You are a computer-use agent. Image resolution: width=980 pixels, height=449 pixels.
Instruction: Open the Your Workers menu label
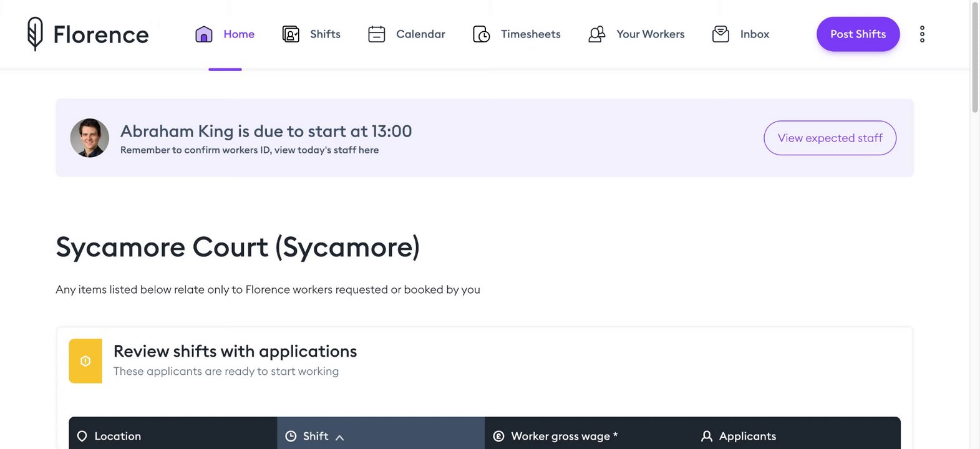click(x=650, y=34)
